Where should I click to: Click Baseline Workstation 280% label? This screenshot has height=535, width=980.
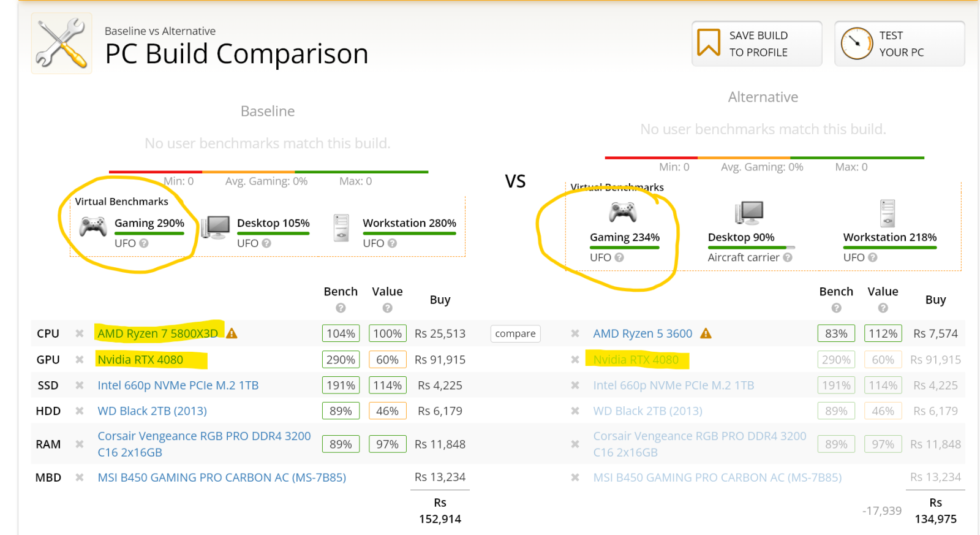click(x=409, y=223)
